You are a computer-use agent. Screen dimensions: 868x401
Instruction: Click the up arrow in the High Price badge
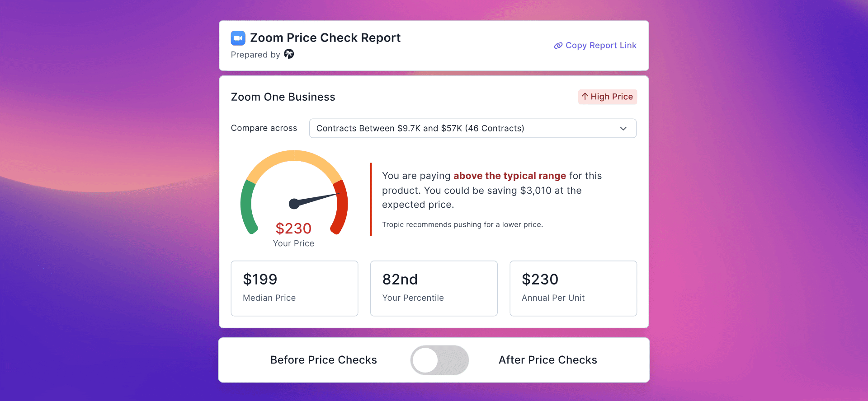585,97
